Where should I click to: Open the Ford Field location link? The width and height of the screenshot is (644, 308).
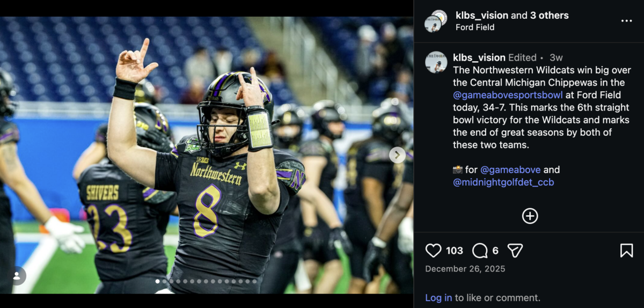(475, 27)
